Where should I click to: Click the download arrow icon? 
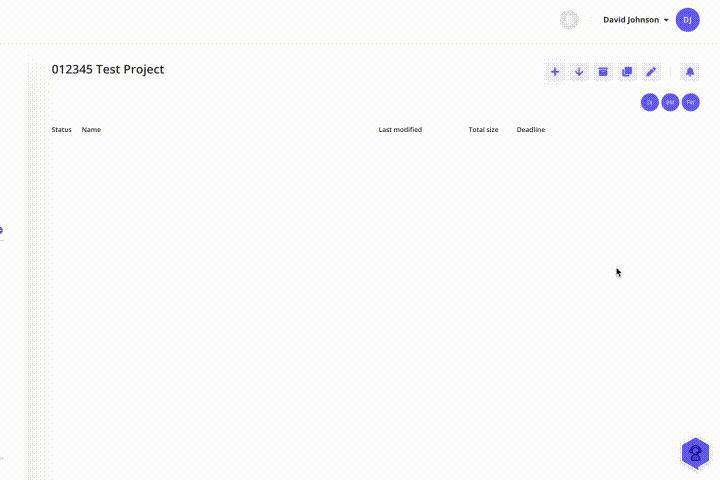(x=579, y=72)
